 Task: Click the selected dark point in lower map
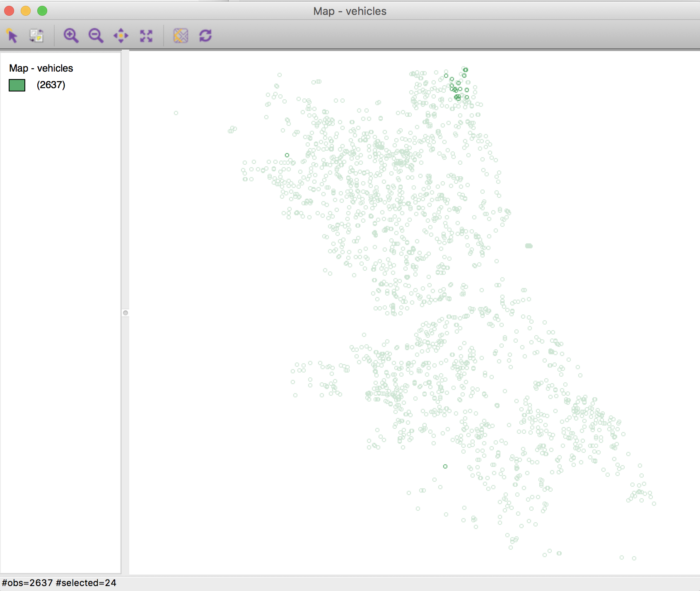click(x=446, y=467)
